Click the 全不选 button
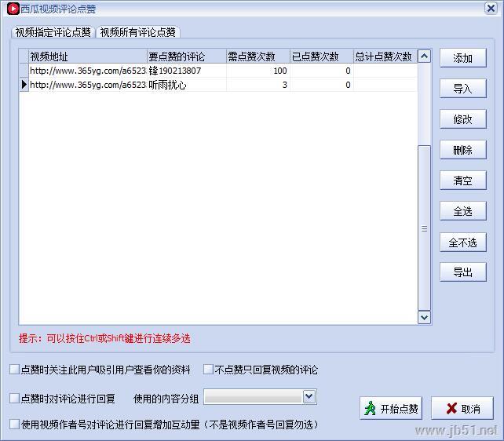Screen dimensions: 504x441 tap(463, 242)
